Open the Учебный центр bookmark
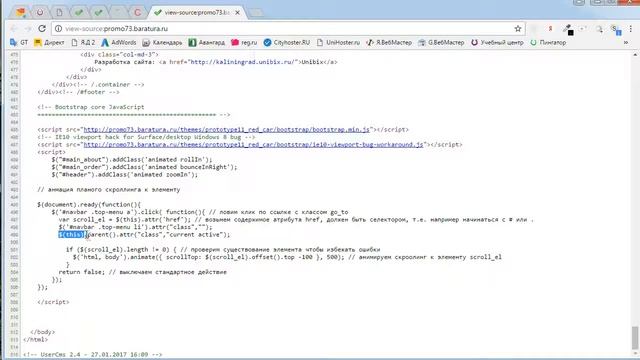The width and height of the screenshot is (640, 360). [497, 42]
